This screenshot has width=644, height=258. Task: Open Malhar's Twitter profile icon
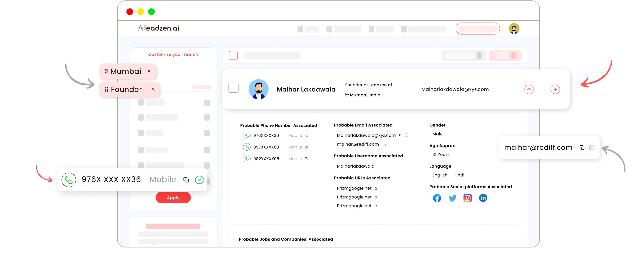coord(452,198)
